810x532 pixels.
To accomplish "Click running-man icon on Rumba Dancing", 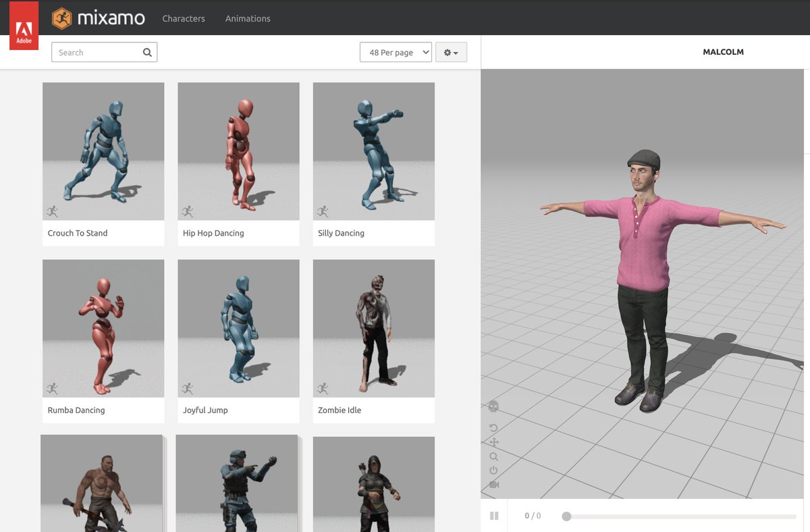I will [x=53, y=388].
